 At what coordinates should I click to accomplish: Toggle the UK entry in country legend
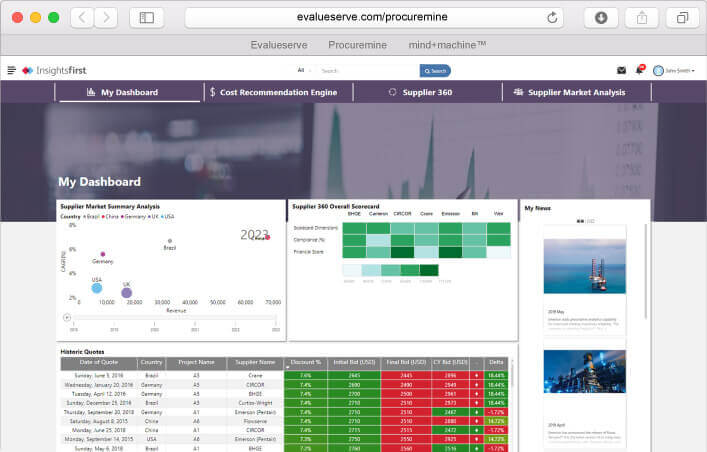tap(153, 217)
